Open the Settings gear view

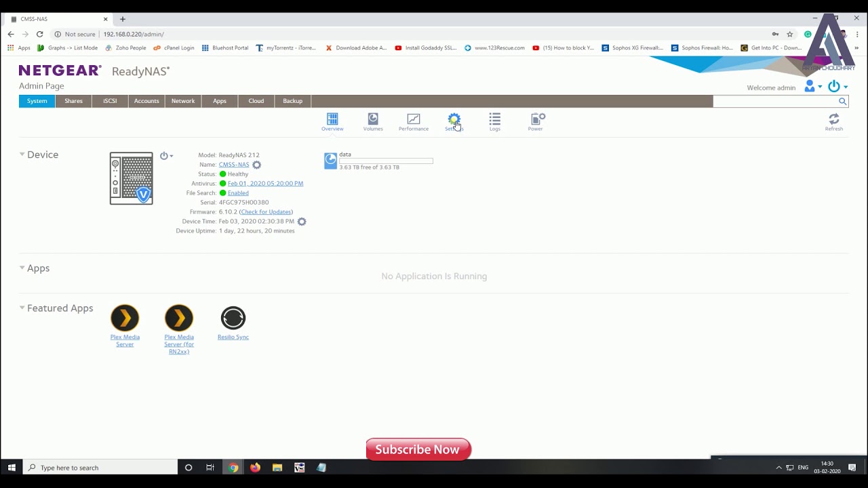[454, 122]
